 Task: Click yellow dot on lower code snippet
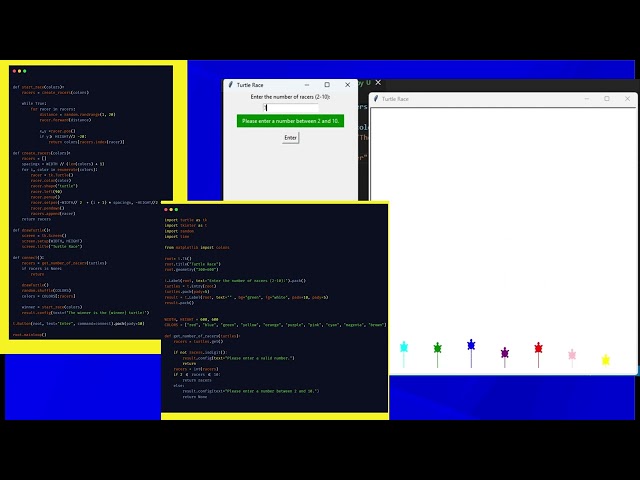[171, 209]
